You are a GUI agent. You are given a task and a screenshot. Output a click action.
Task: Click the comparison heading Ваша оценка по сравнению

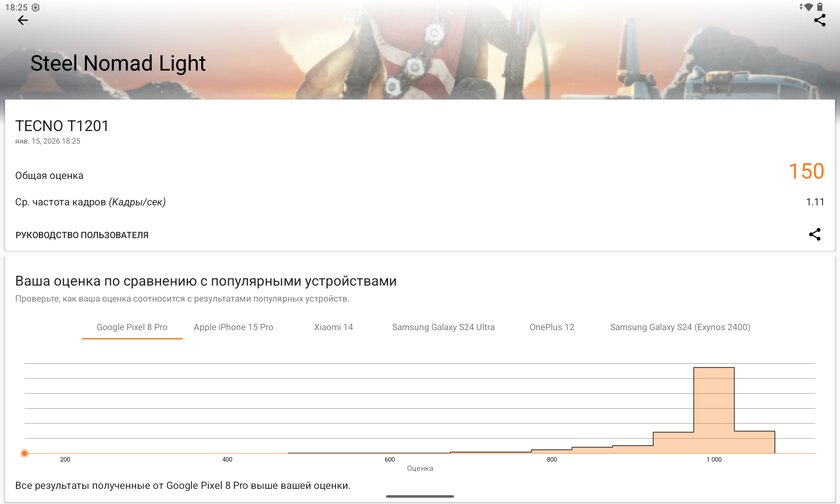pos(206,281)
